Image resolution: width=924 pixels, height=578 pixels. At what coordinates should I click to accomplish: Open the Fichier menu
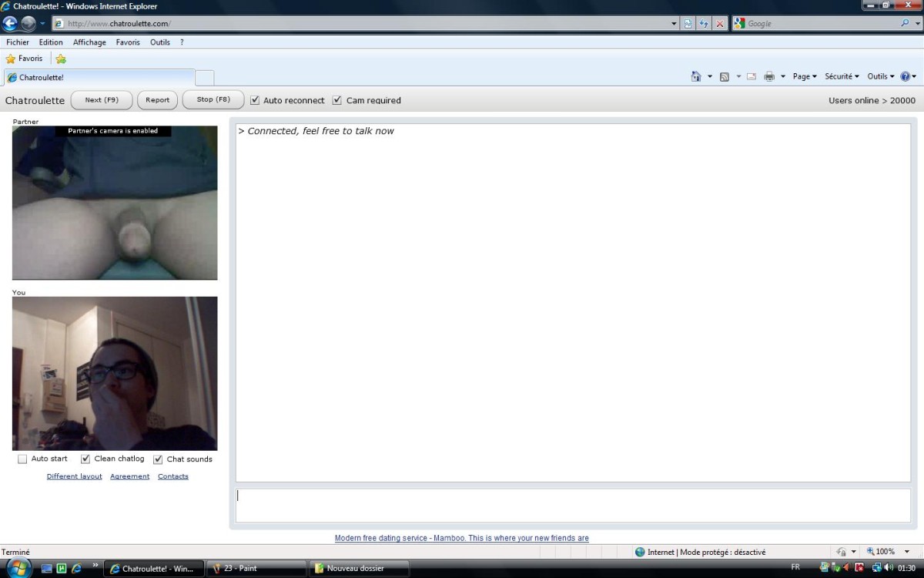coord(18,42)
